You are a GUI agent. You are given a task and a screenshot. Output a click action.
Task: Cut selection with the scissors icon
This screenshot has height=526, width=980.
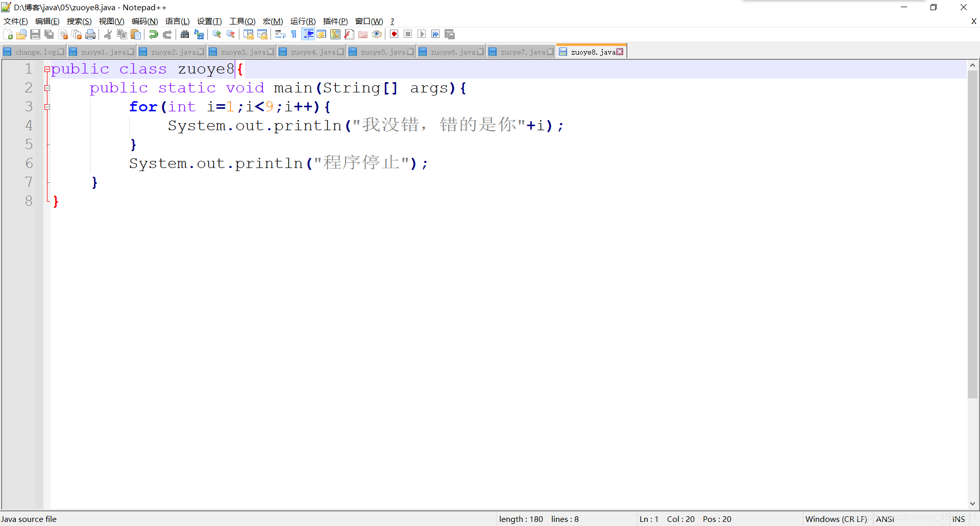point(108,34)
